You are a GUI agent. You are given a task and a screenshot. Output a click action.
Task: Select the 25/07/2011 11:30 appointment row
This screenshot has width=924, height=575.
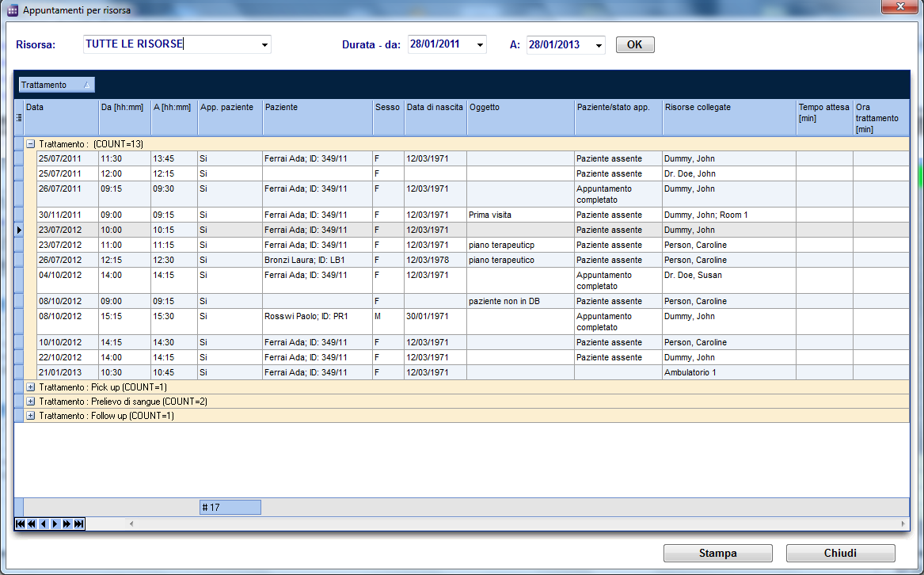coord(473,158)
